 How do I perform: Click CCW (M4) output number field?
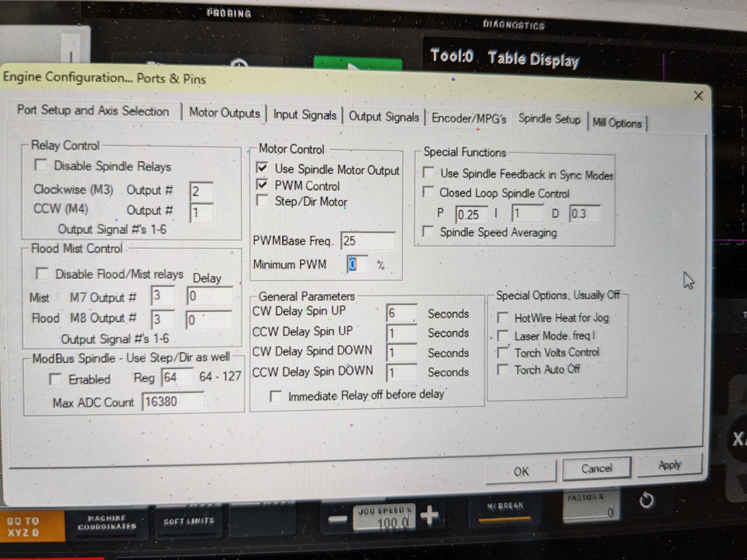coord(202,212)
